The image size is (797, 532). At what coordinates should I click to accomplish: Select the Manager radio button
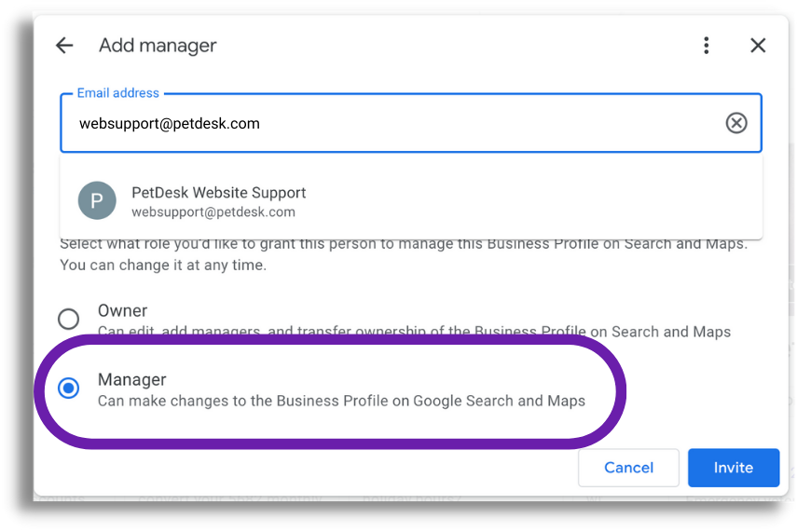68,389
